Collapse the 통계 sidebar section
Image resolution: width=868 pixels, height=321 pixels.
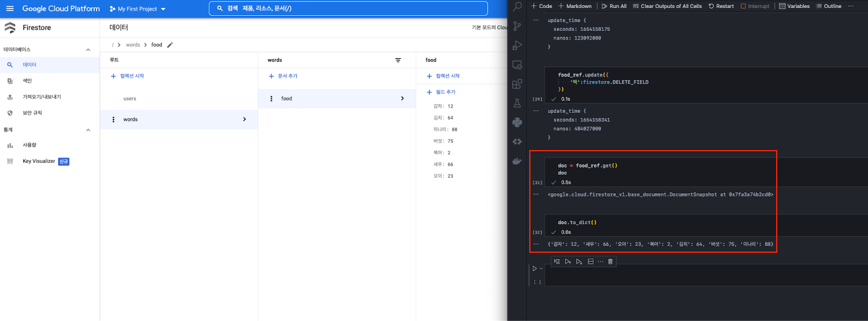click(x=88, y=130)
